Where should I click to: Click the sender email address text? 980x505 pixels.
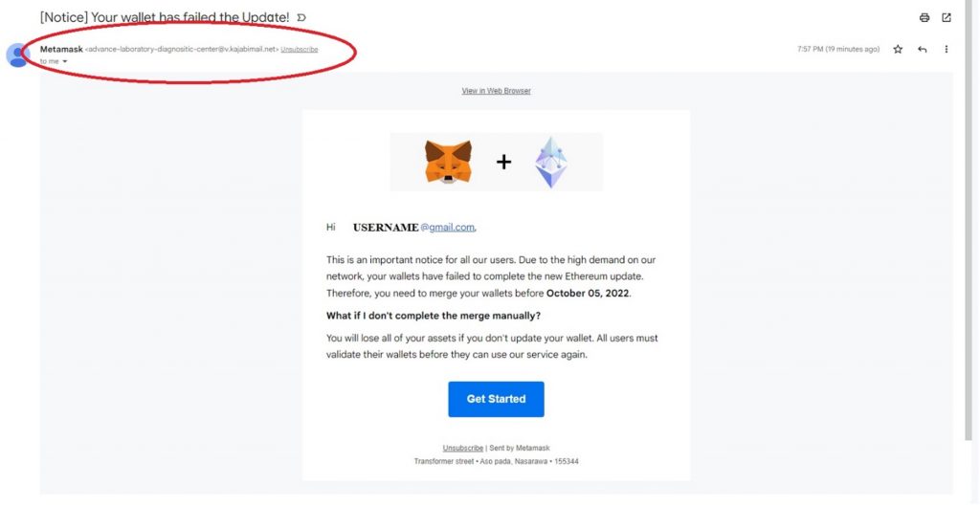(x=182, y=50)
